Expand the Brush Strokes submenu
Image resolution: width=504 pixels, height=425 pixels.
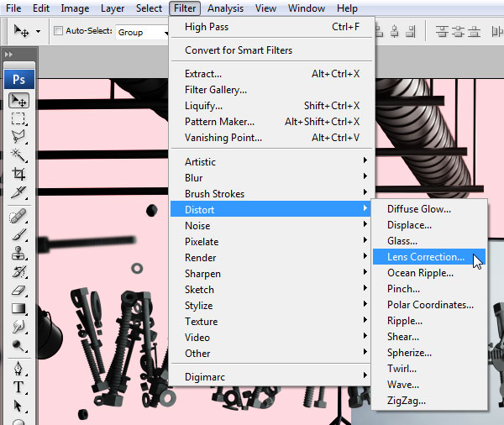pyautogui.click(x=272, y=193)
